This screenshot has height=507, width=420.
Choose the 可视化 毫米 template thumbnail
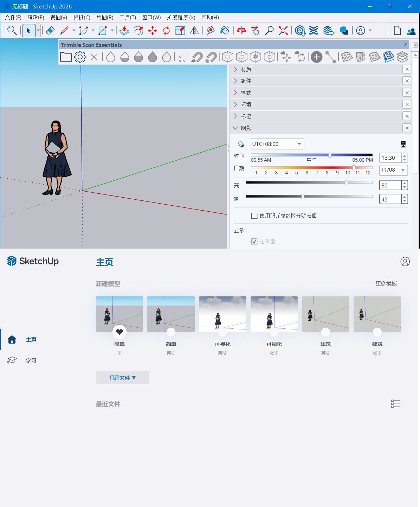274,314
